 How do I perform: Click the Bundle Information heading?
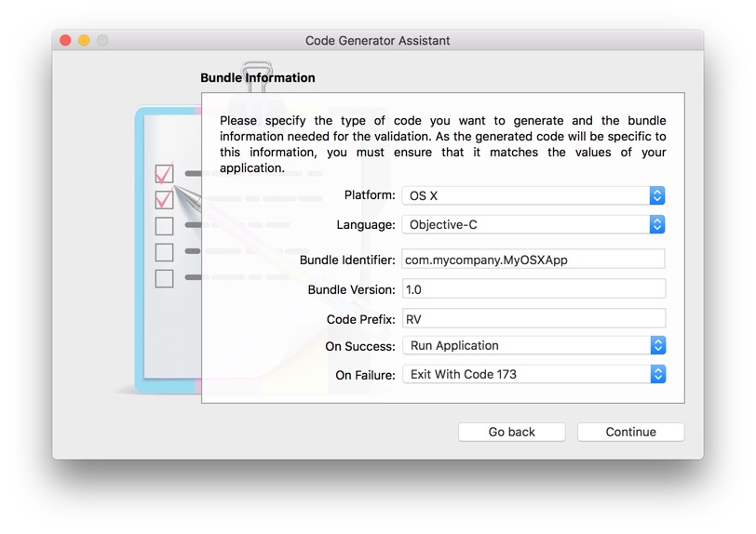258,78
